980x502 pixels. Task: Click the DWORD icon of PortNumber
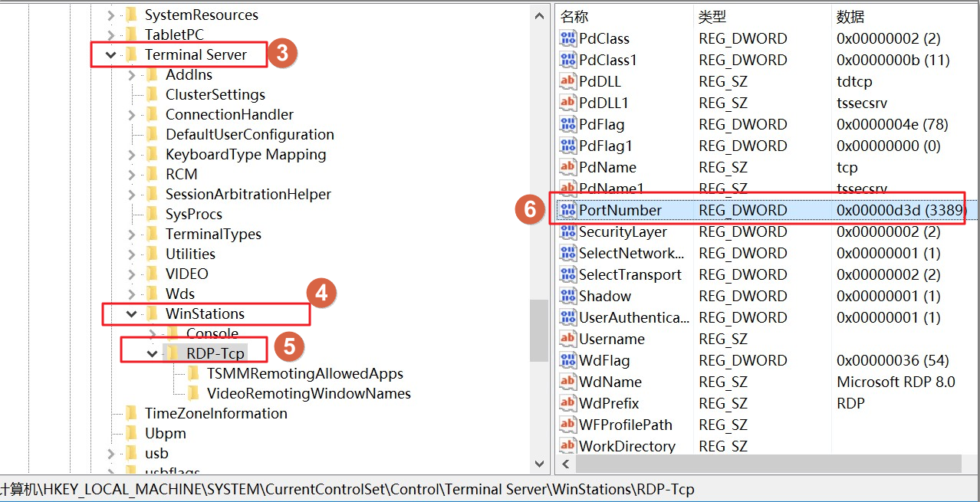tap(568, 210)
